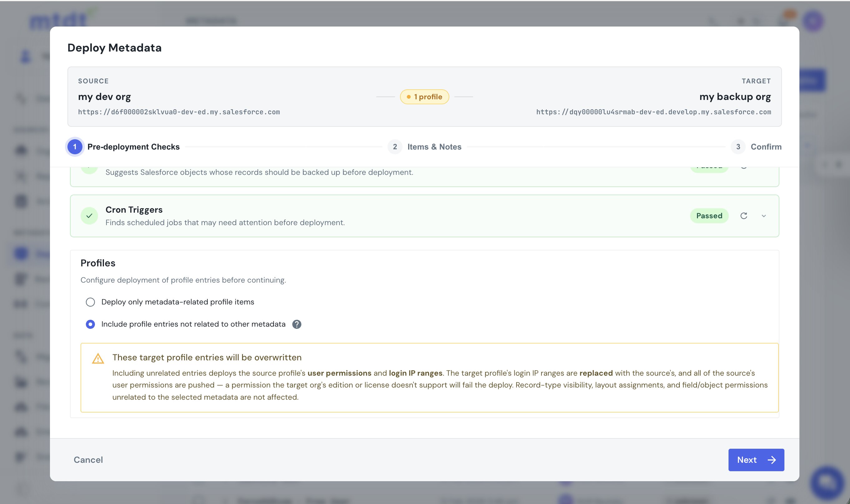
Task: Click the overwrite warning triangle icon
Action: [x=98, y=358]
